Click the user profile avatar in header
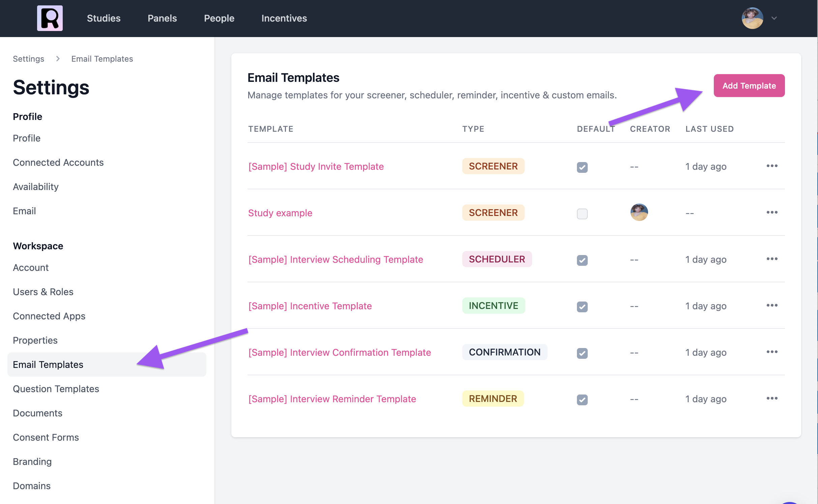Screen dimensions: 818x504 pyautogui.click(x=752, y=18)
